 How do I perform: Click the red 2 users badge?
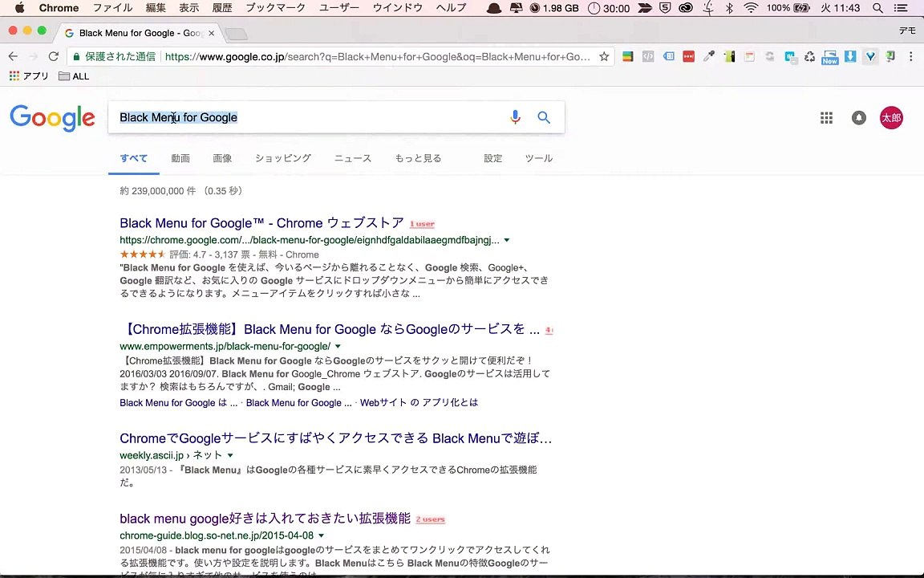point(430,519)
